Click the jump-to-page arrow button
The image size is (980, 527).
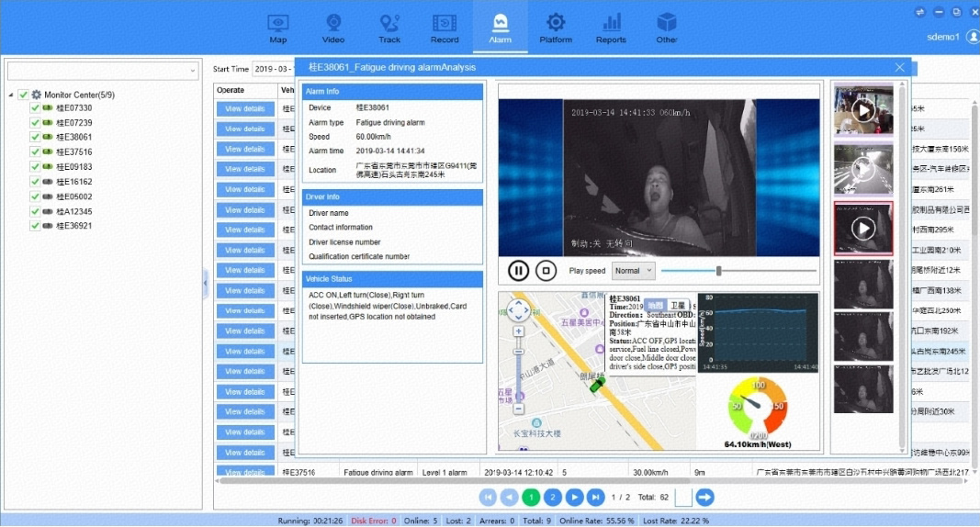click(704, 497)
